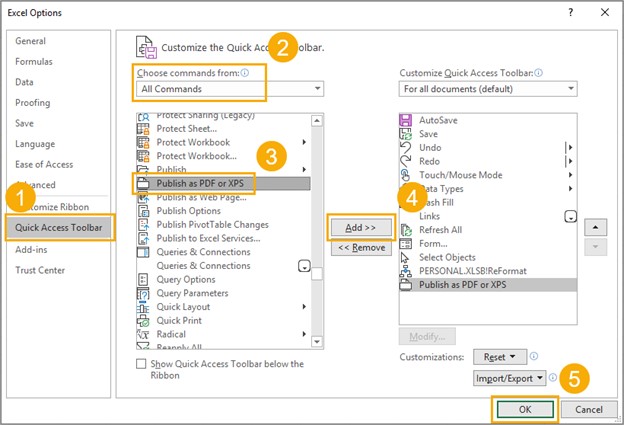Click the PERSONAL.XLSB!ReFormat macro icon
The height and width of the screenshot is (425, 624).
406,271
